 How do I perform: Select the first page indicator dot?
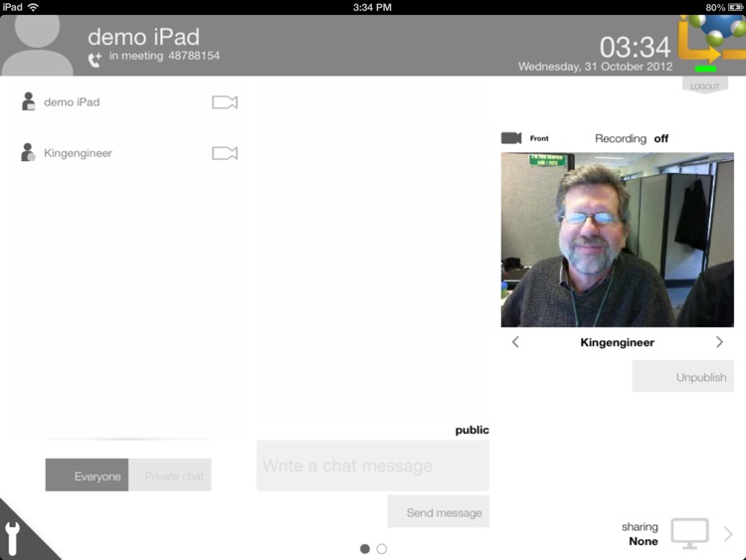tap(365, 548)
